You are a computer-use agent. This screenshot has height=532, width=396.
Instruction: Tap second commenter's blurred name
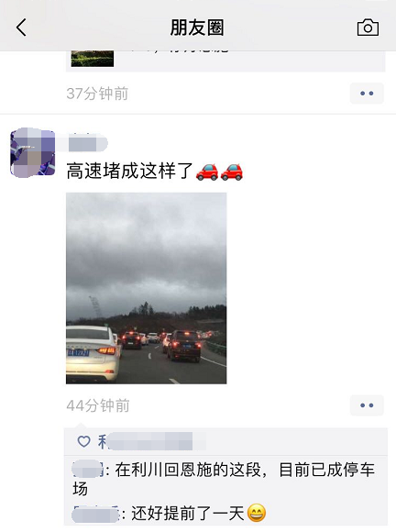tap(95, 514)
